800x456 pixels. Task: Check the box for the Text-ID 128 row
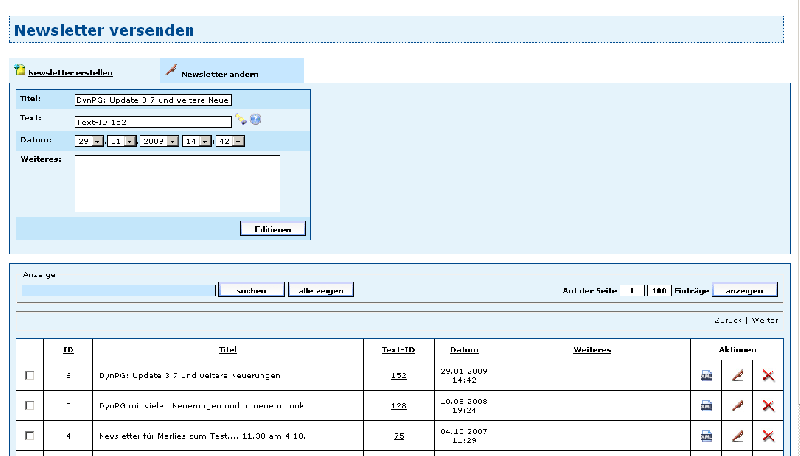click(29, 405)
